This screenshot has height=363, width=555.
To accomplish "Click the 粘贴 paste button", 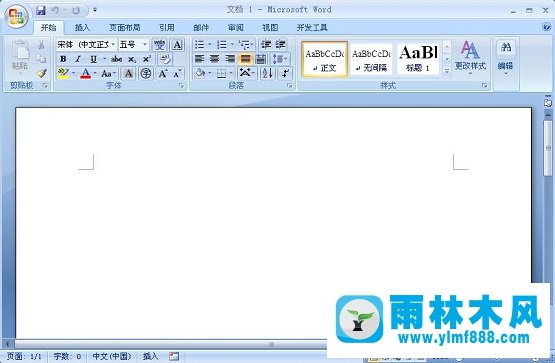I will [20, 55].
